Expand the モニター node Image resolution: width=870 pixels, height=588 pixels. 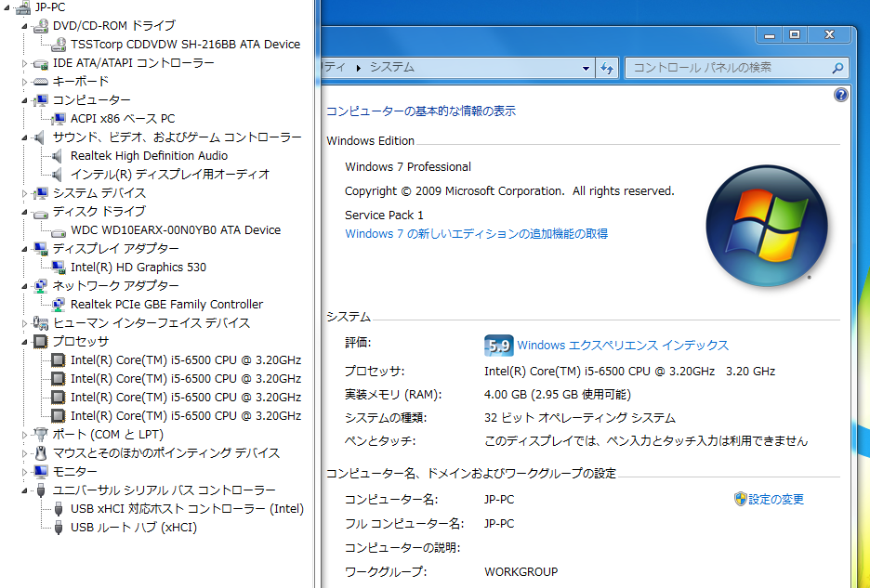click(x=24, y=472)
